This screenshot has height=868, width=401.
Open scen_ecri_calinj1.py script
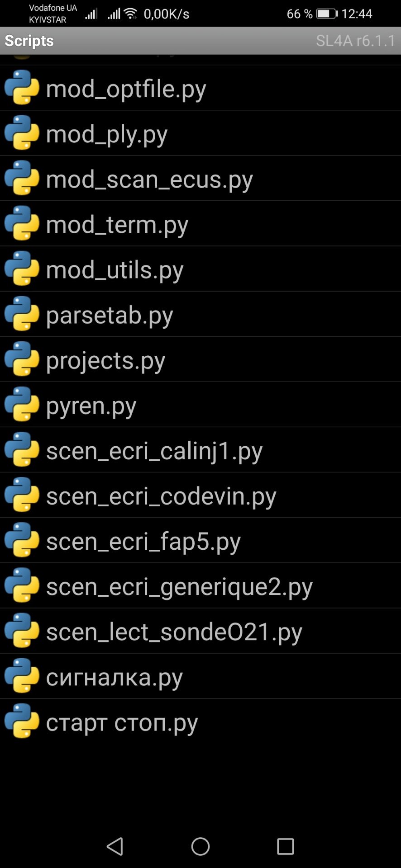point(200,450)
